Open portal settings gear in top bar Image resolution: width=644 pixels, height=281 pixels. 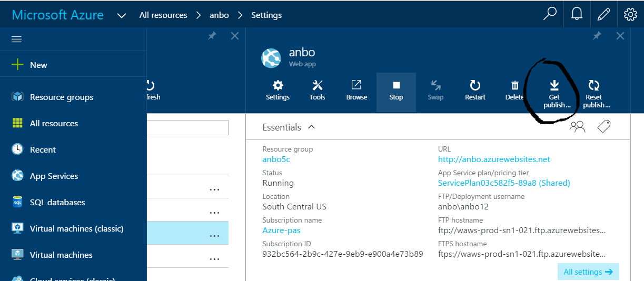[630, 15]
